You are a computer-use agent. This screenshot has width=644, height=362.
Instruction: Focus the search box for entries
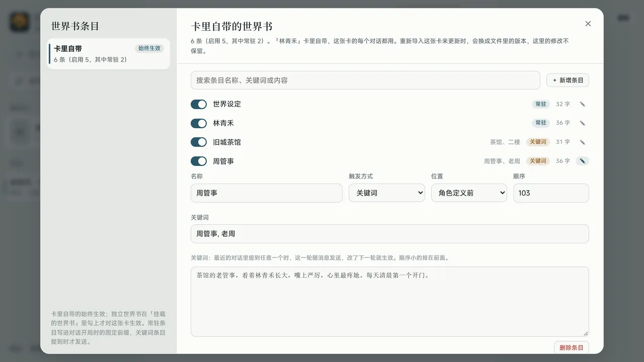coord(365,80)
